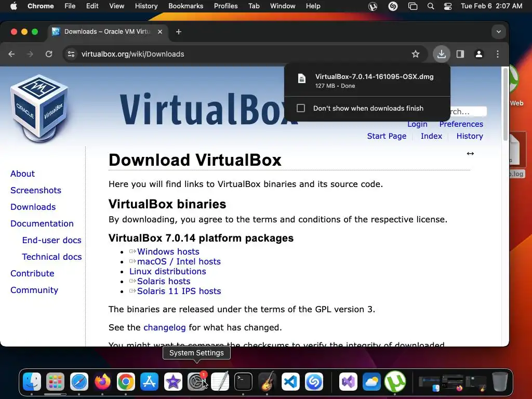Open the Linux distributions link
Viewport: 532px width, 399px height.
pos(168,271)
